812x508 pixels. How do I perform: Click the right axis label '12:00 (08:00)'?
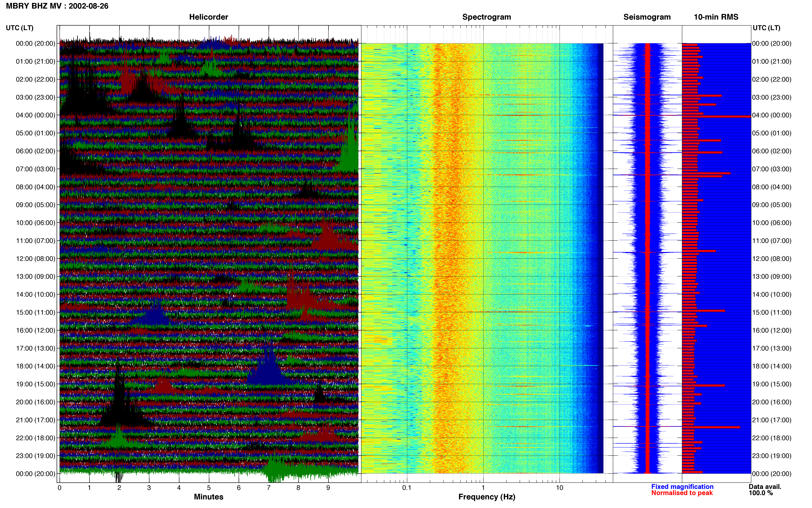pos(772,259)
